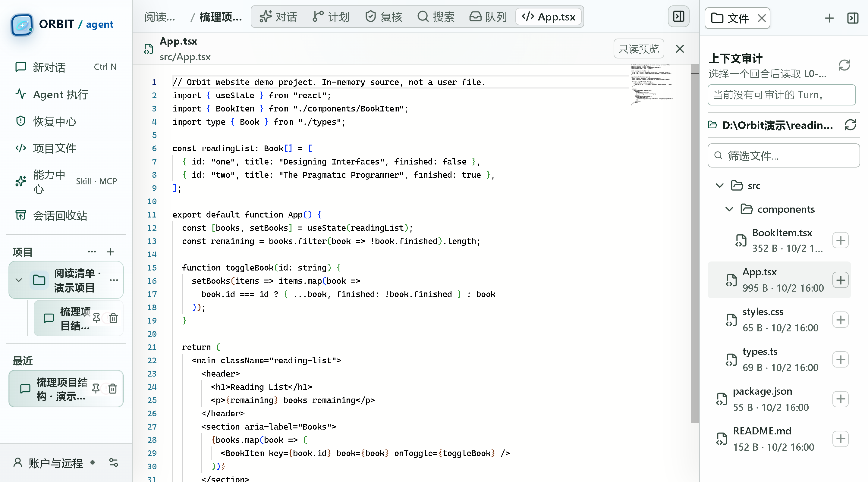The width and height of the screenshot is (868, 482).
Task: Open 能力中心 Skill · MCP
Action: pos(66,182)
